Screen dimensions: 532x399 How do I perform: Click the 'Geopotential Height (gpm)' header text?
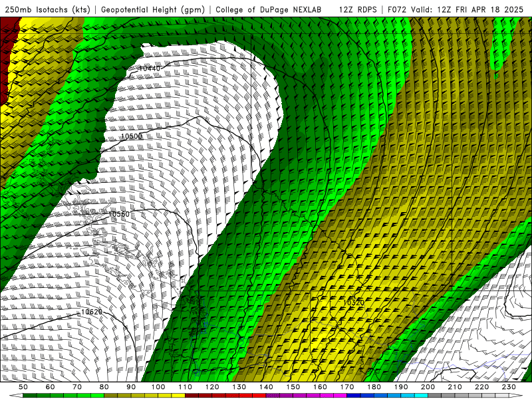(x=153, y=10)
